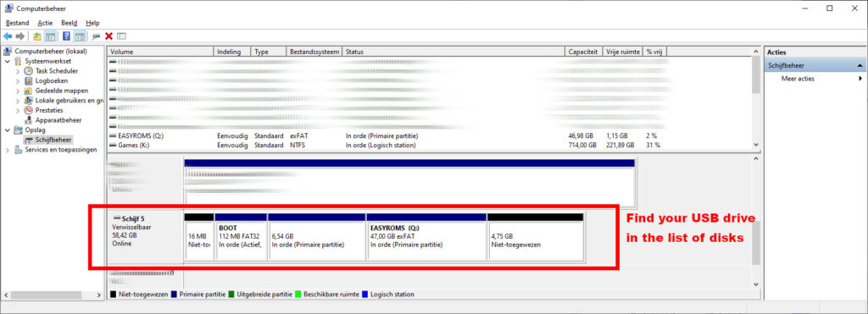The height and width of the screenshot is (314, 868).
Task: Click the Task Scheduler clock icon
Action: pos(29,71)
